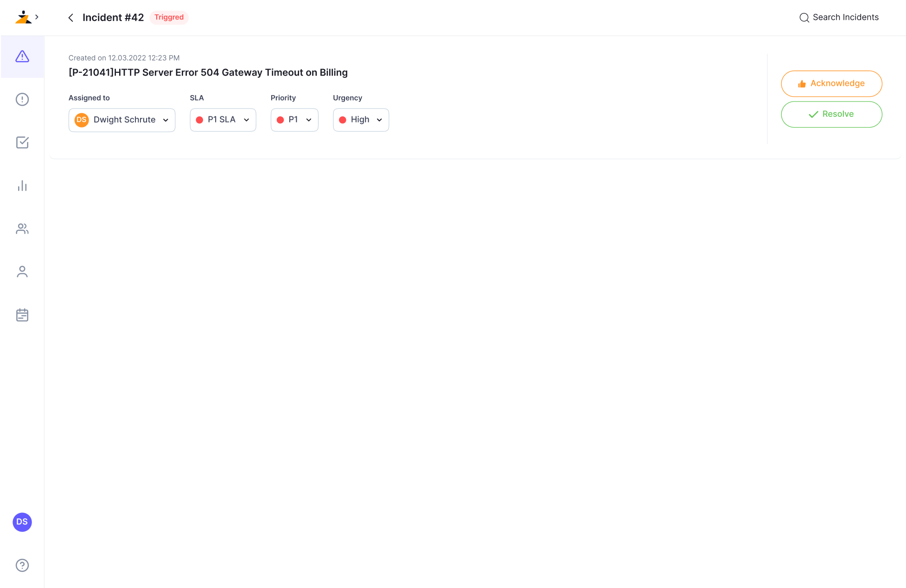Image resolution: width=906 pixels, height=588 pixels.
Task: Resolve the incident
Action: [831, 114]
